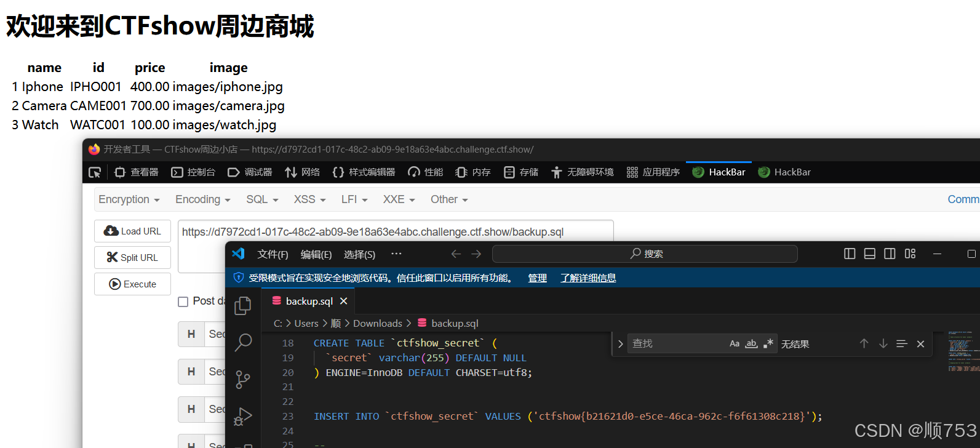Expand the SQL dropdown in HackBar
The height and width of the screenshot is (448, 980).
262,199
